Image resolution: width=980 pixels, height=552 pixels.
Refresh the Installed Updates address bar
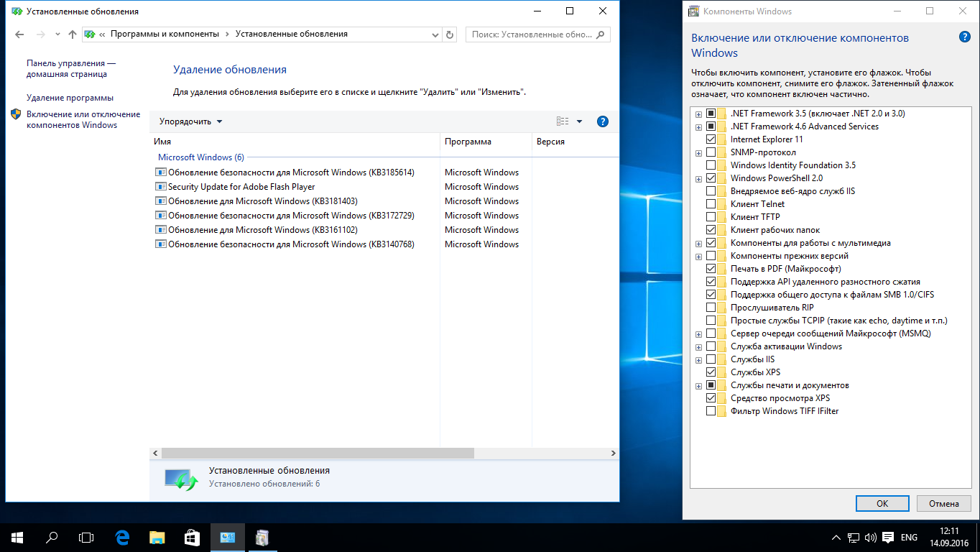(x=450, y=34)
